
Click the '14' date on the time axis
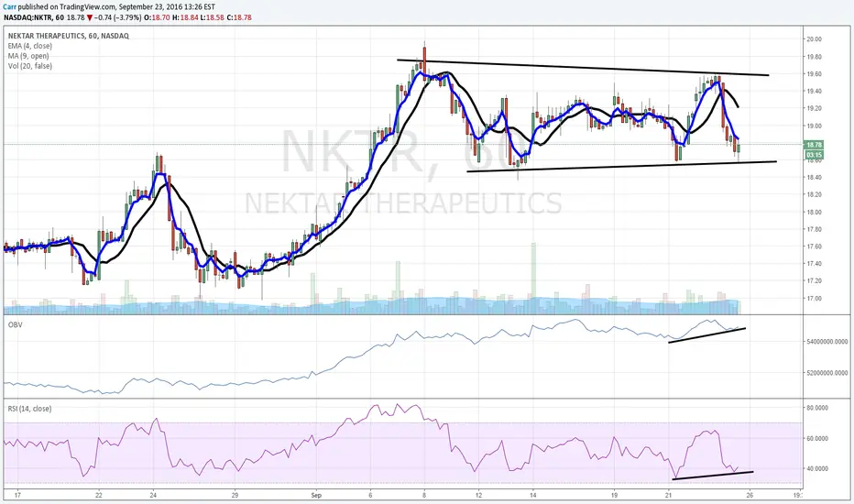click(x=532, y=495)
